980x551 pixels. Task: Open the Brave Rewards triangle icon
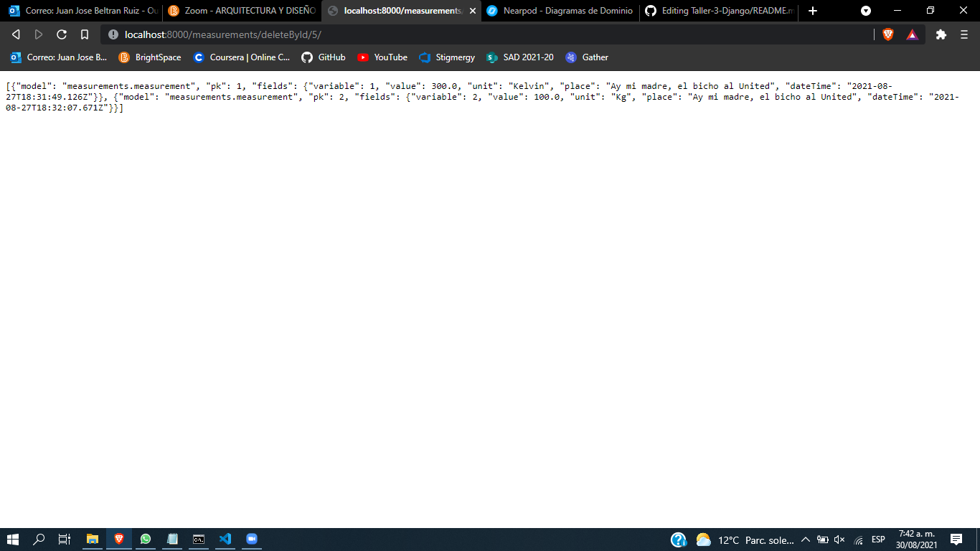(x=912, y=34)
